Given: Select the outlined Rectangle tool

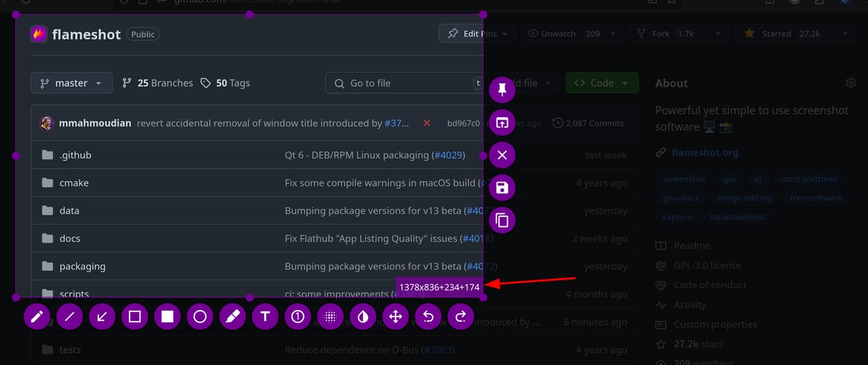Looking at the screenshot, I should click(x=135, y=317).
